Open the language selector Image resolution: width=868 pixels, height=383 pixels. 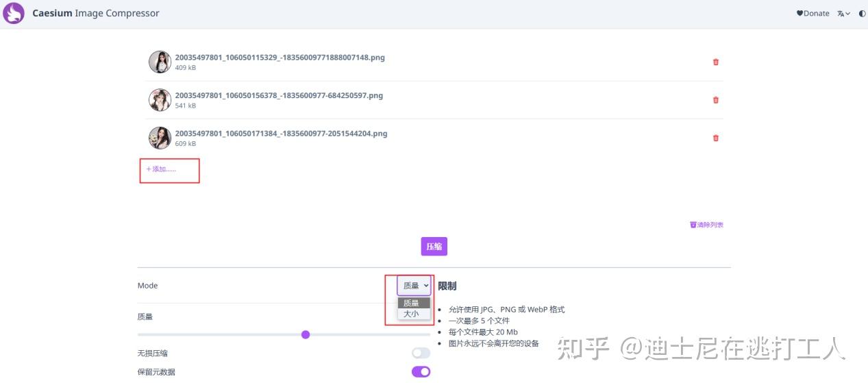point(843,13)
